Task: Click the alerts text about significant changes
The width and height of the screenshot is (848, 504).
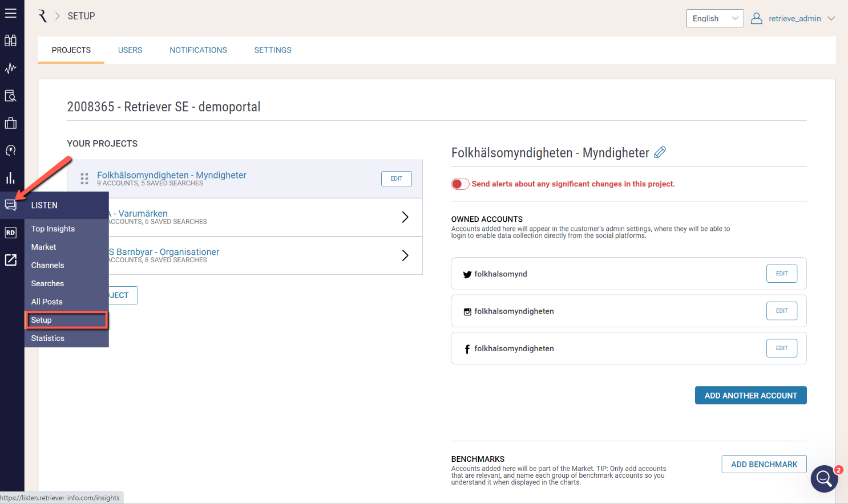Action: [x=573, y=184]
